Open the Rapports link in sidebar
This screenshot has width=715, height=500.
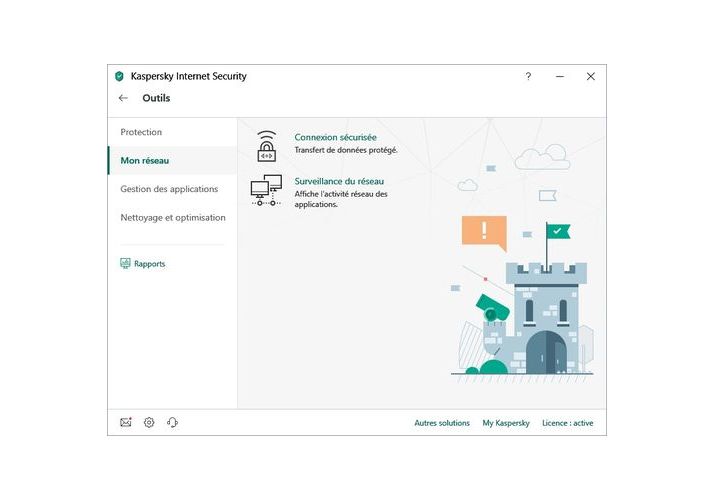(x=150, y=264)
